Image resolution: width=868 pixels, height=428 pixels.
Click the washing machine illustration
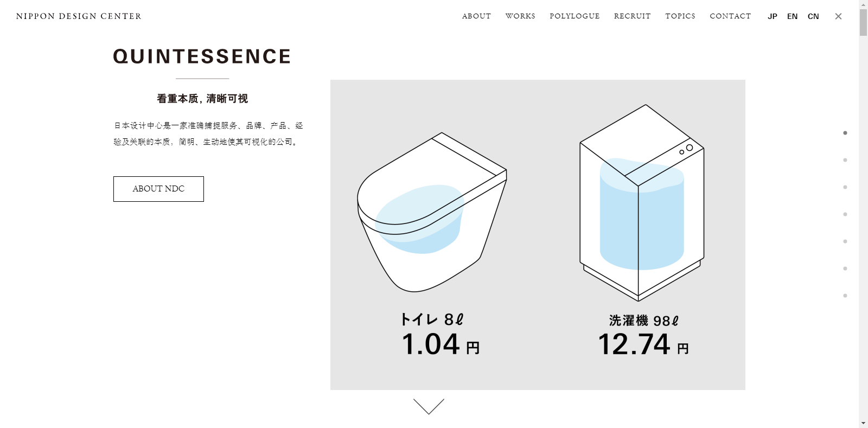pos(642,203)
